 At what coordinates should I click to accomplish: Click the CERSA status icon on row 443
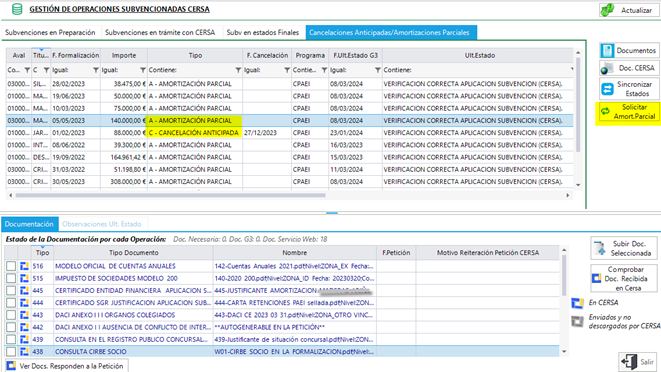coord(24,315)
